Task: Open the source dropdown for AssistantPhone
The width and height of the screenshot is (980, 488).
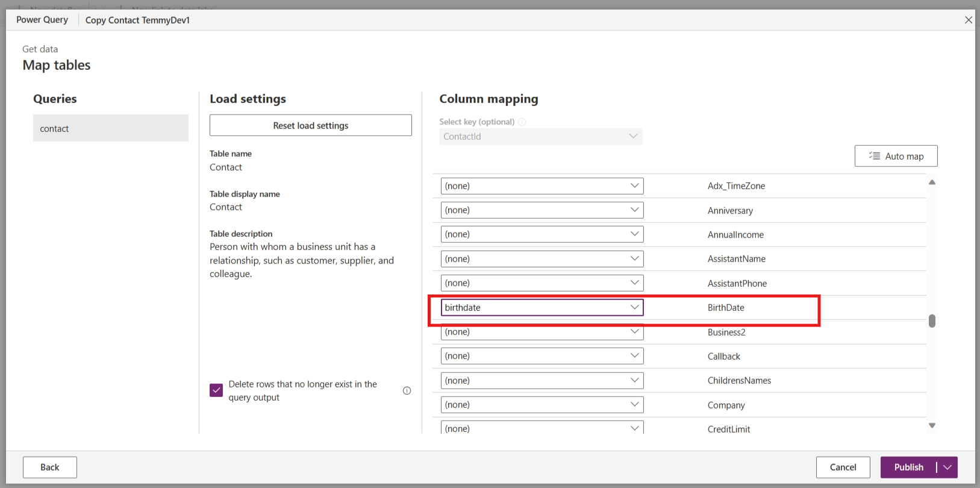Action: (542, 283)
